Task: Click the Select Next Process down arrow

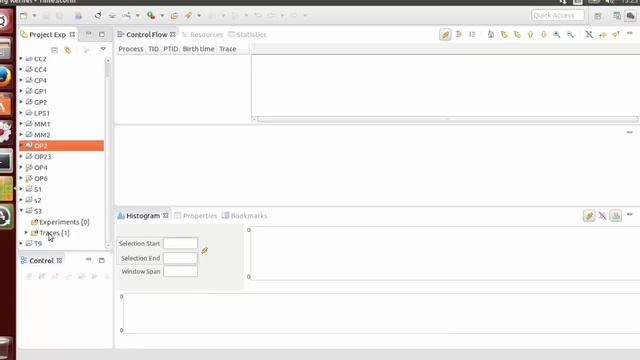Action: coord(544,35)
